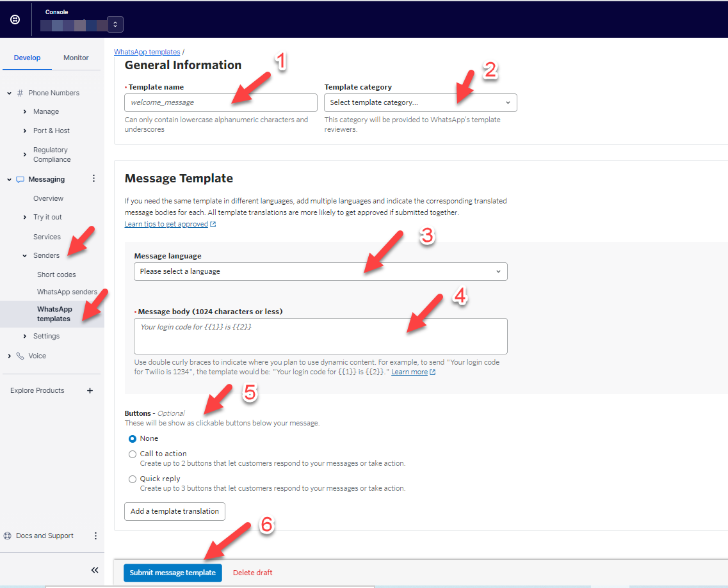Open Messaging Overview page
728x588 pixels.
coord(48,198)
